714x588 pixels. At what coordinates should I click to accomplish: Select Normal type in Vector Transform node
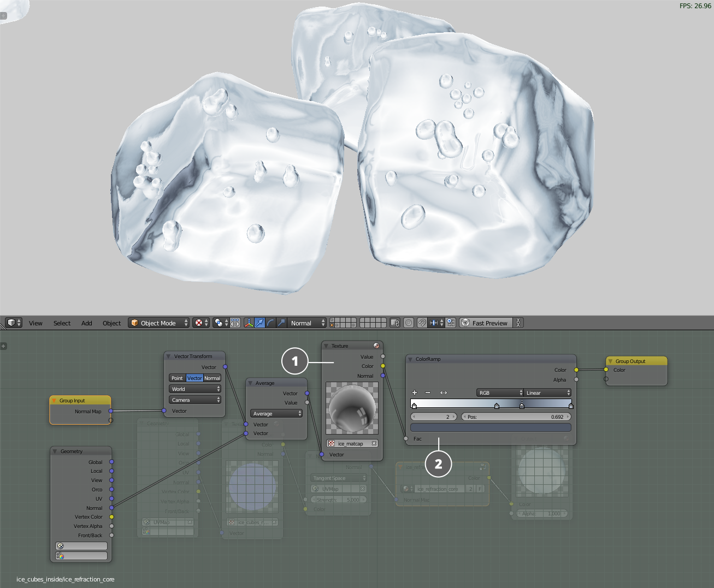pyautogui.click(x=213, y=378)
